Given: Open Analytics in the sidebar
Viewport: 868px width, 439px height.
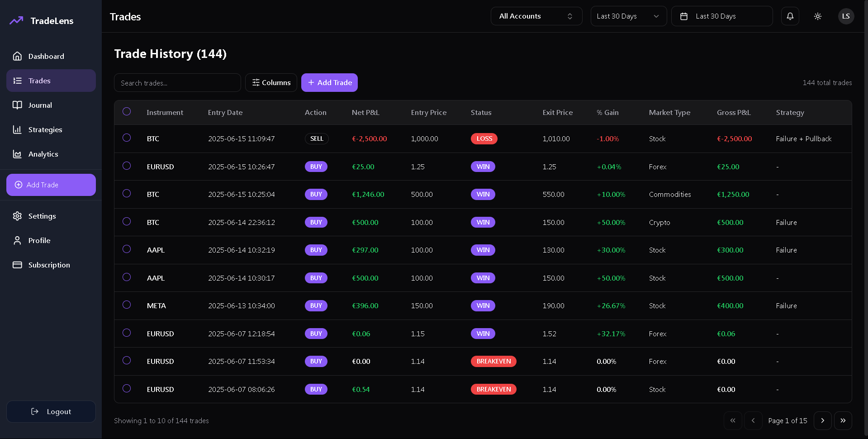Looking at the screenshot, I should (x=51, y=154).
